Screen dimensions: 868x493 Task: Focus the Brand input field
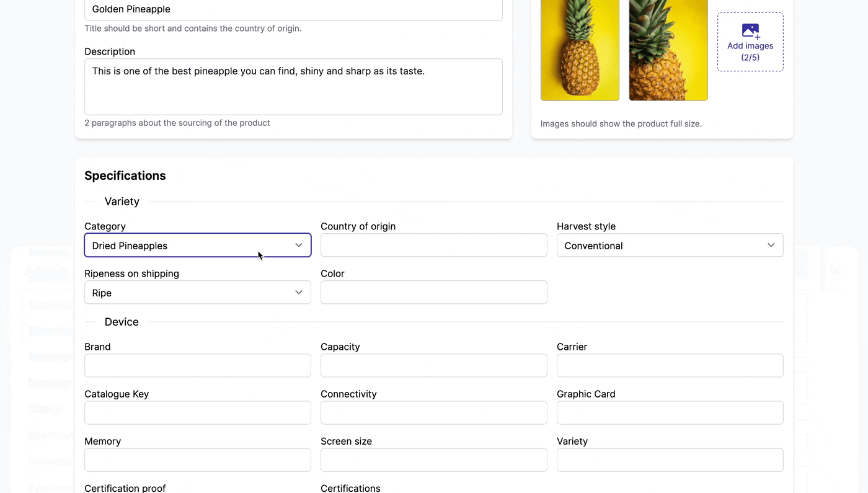point(197,366)
